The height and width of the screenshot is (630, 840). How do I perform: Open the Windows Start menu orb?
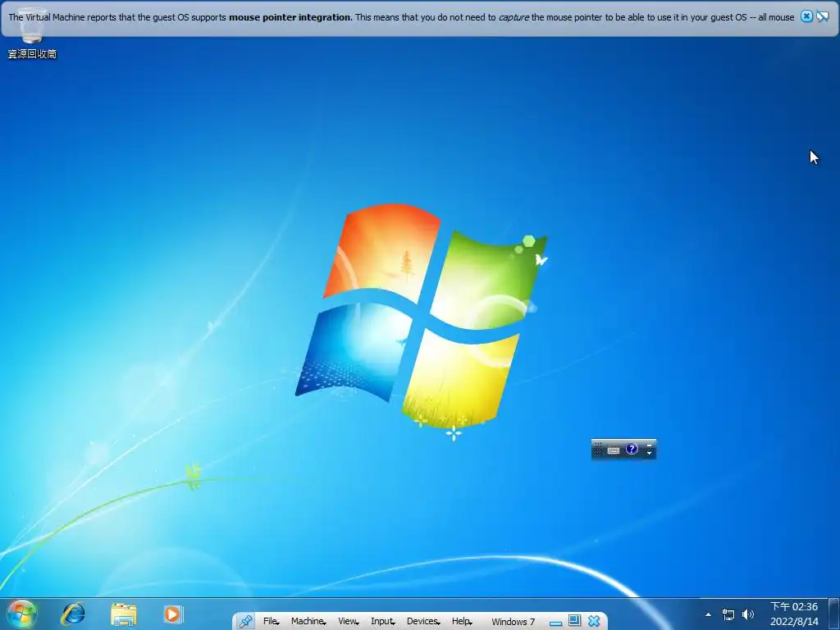click(22, 614)
